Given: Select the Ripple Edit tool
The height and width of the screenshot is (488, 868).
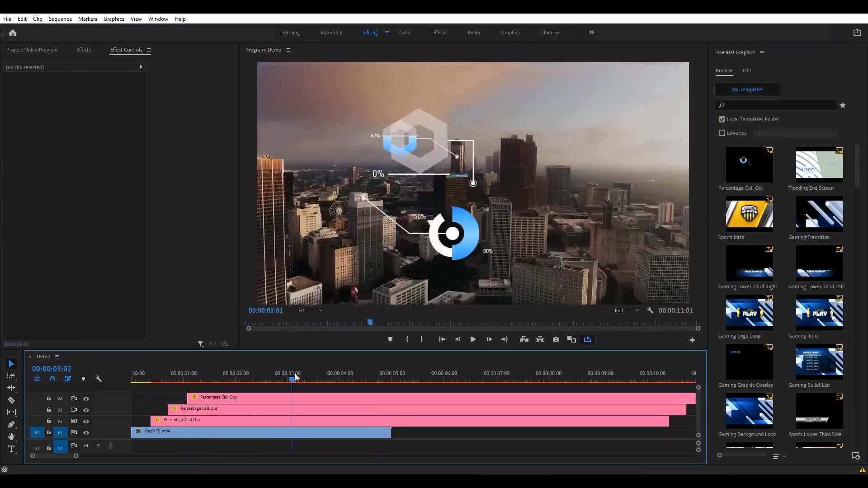Looking at the screenshot, I should tap(11, 388).
